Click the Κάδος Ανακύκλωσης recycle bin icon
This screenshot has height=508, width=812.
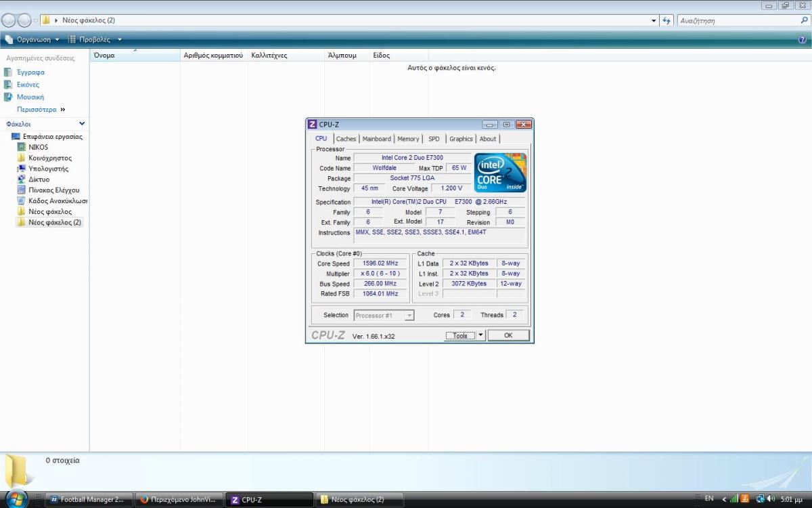[22, 201]
